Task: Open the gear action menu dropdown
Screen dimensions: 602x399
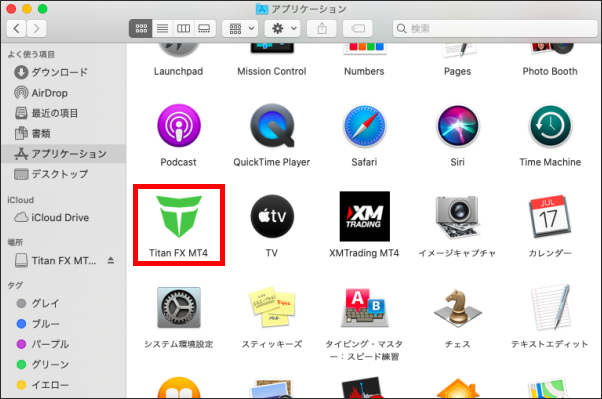Action: pos(282,28)
